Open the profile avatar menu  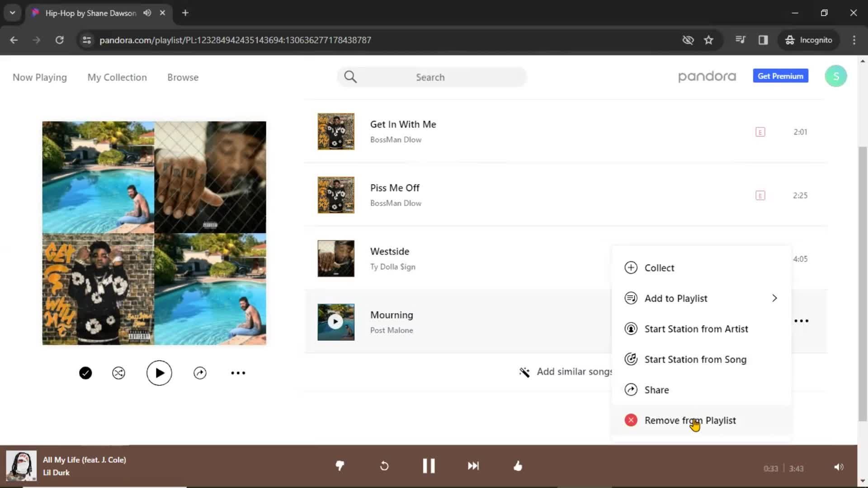pyautogui.click(x=835, y=76)
